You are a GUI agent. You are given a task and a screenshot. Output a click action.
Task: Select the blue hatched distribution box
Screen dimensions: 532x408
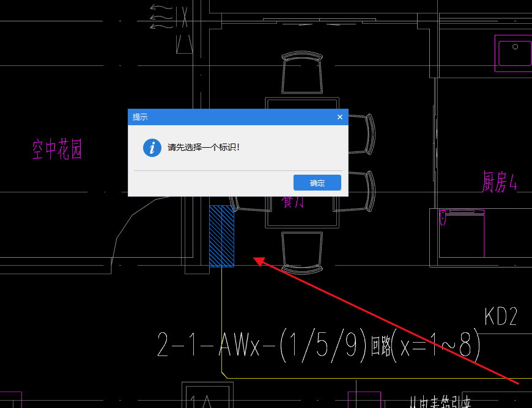[221, 236]
